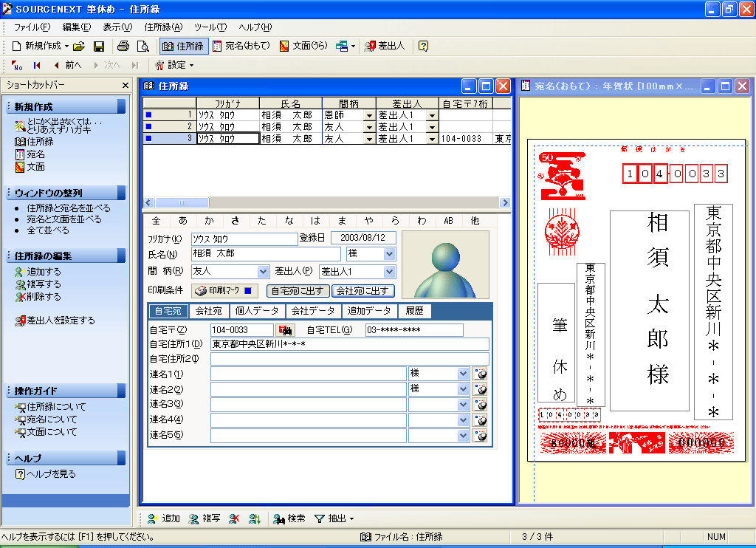
Task: Open ヘルプを見る in the shortcut bar
Action: [x=46, y=474]
